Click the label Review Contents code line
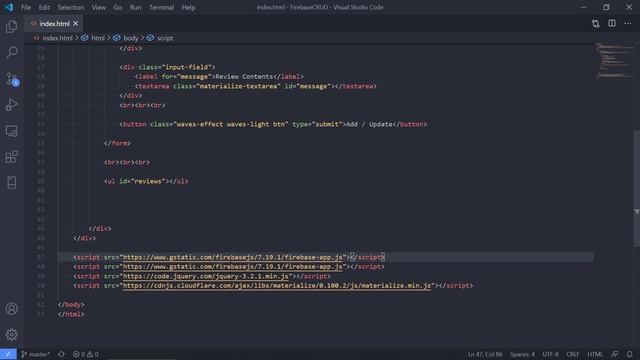 (219, 77)
